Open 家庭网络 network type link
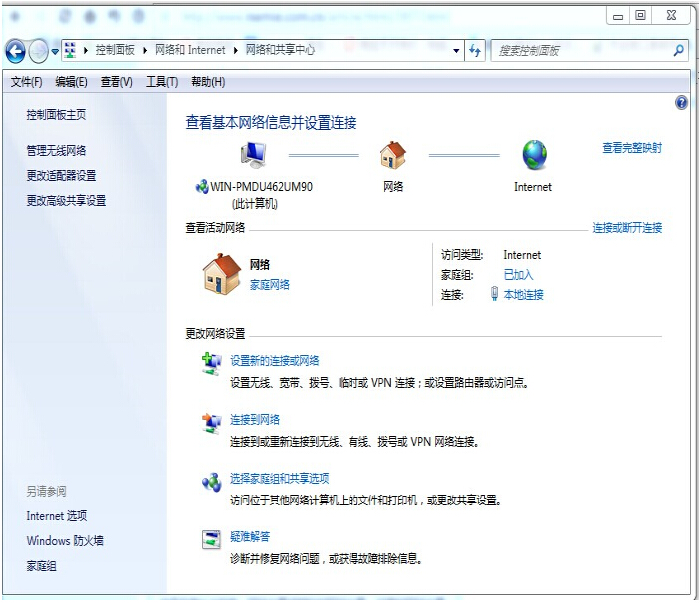The height and width of the screenshot is (603, 700). click(270, 285)
